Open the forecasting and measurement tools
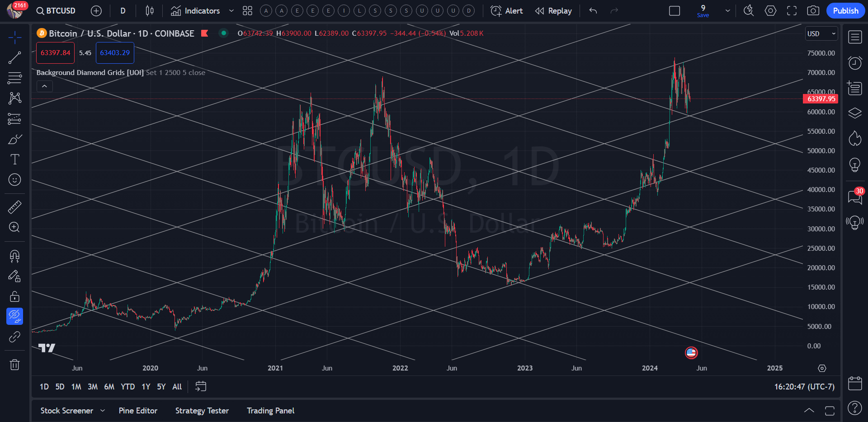This screenshot has width=868, height=422. tap(14, 119)
